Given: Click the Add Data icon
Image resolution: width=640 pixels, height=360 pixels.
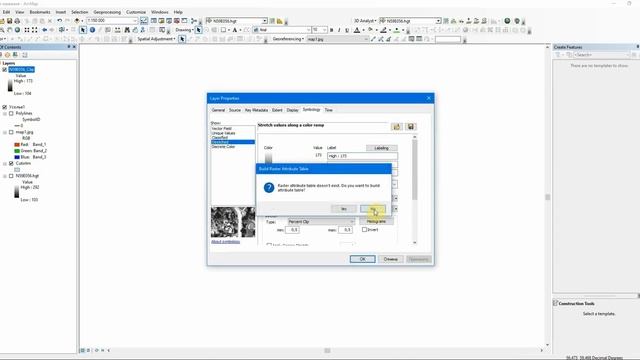Looking at the screenshot, I should [77, 20].
